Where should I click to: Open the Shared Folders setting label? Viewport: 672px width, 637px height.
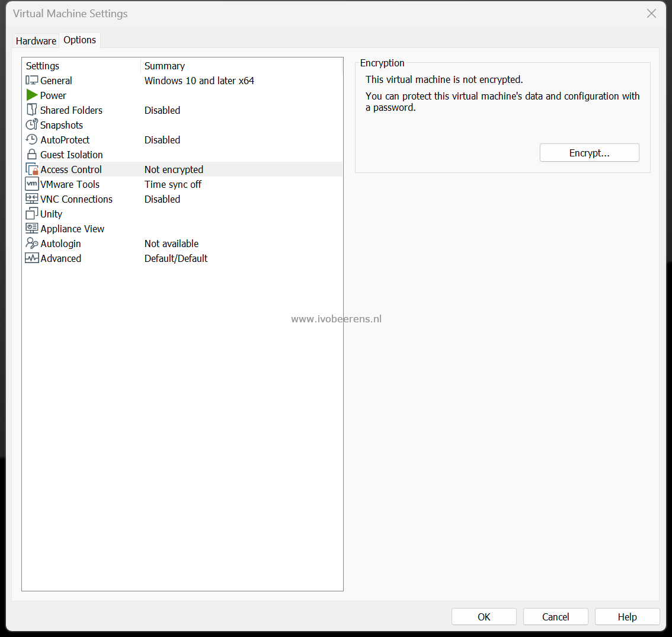(x=71, y=110)
